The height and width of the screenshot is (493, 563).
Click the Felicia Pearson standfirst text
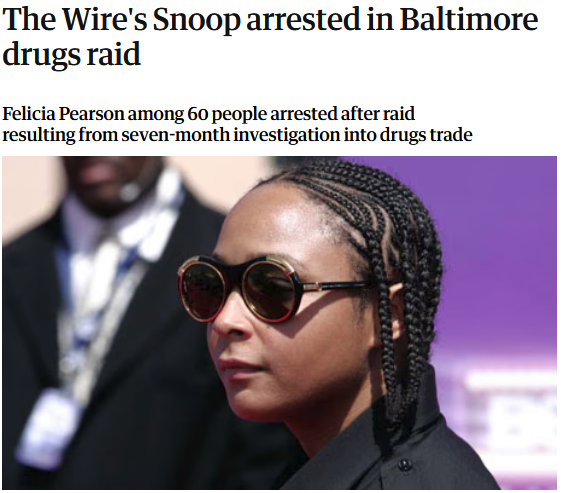click(237, 124)
